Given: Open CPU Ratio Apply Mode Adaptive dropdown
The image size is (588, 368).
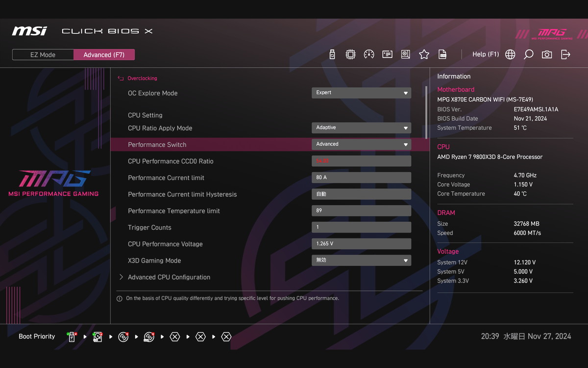Looking at the screenshot, I should [361, 128].
